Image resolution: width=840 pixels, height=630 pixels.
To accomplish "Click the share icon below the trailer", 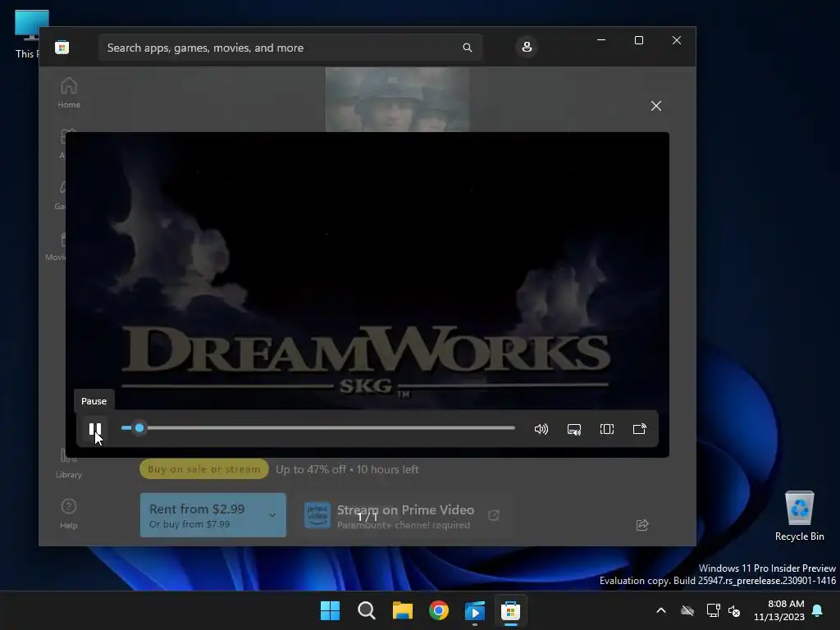I will click(x=642, y=525).
